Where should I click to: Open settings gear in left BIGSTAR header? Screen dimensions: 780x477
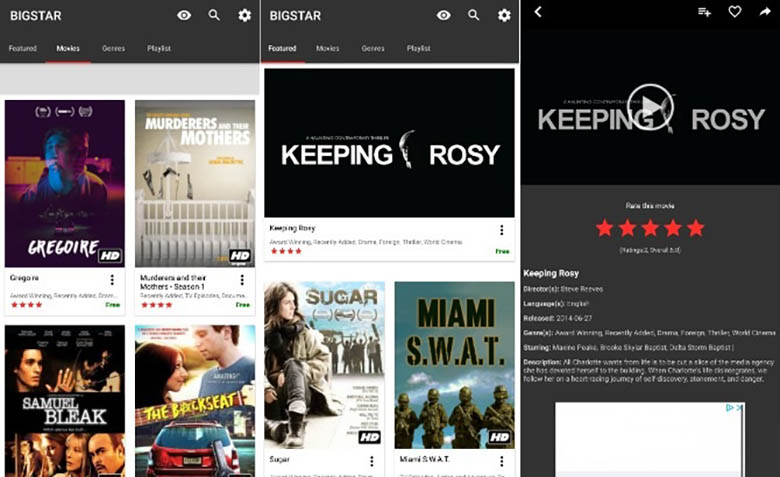click(x=244, y=15)
